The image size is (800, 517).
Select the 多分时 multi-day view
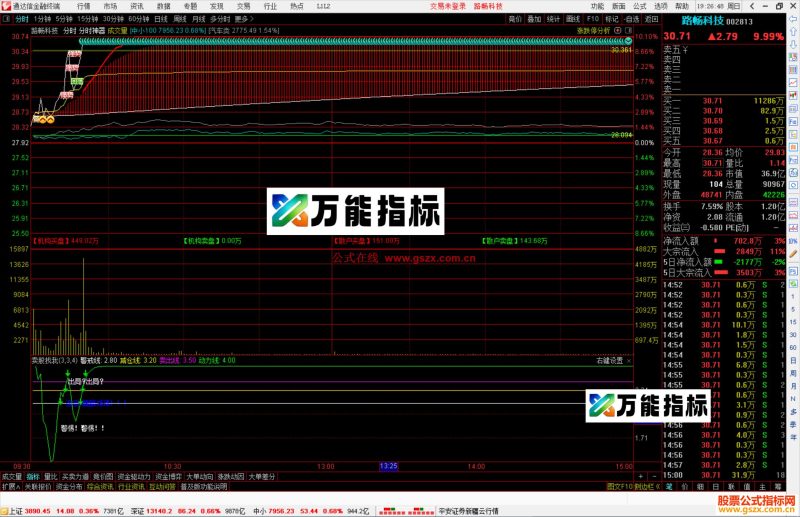220,19
